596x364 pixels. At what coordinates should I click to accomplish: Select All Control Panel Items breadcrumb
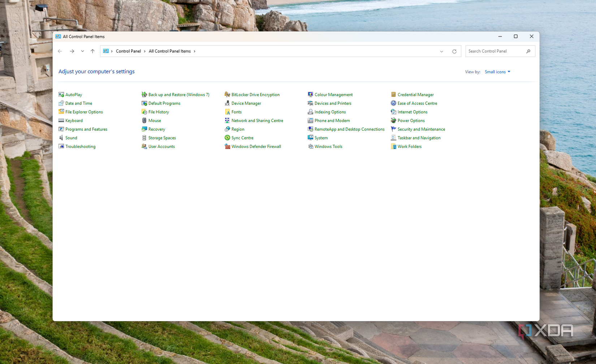[x=169, y=51]
